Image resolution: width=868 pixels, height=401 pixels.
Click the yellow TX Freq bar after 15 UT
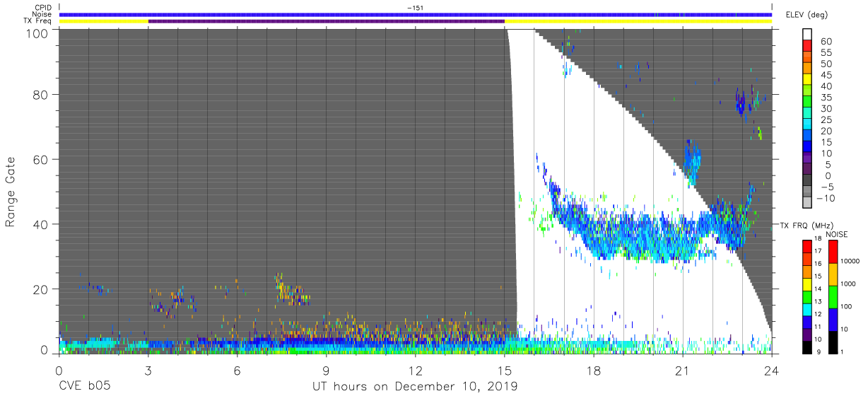point(638,21)
